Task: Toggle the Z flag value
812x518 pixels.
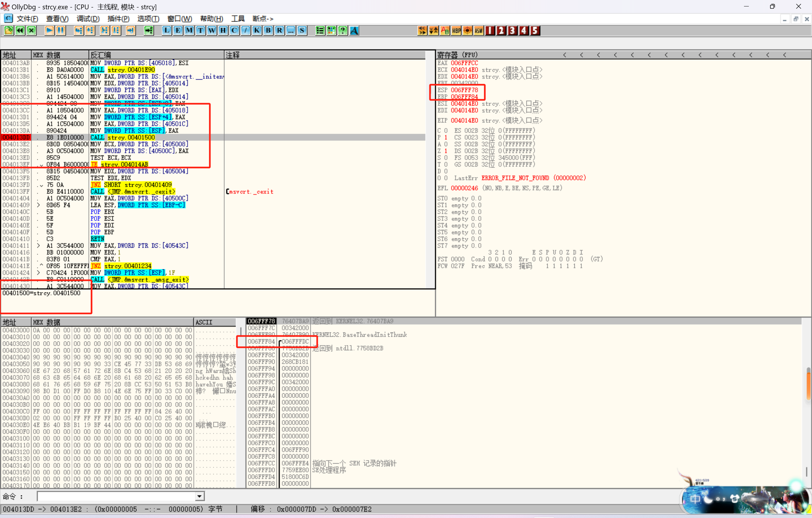Action: pos(446,151)
